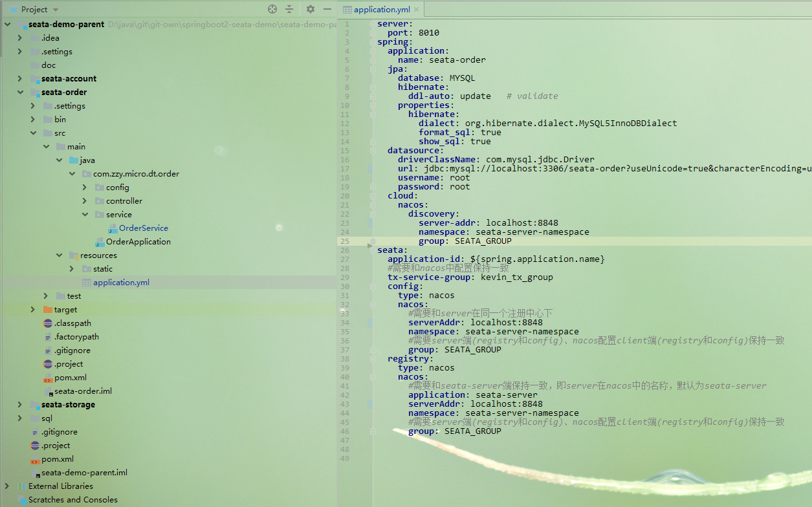Expand the seata-storage module

[20, 405]
